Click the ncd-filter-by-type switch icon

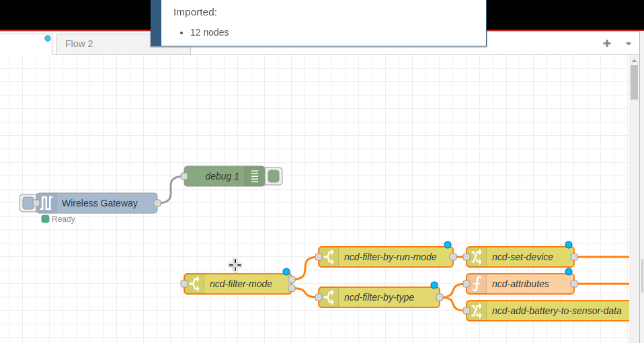(329, 297)
